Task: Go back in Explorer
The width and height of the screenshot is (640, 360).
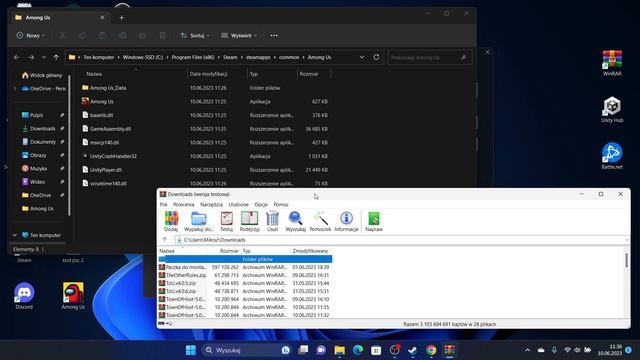Action: [x=17, y=57]
